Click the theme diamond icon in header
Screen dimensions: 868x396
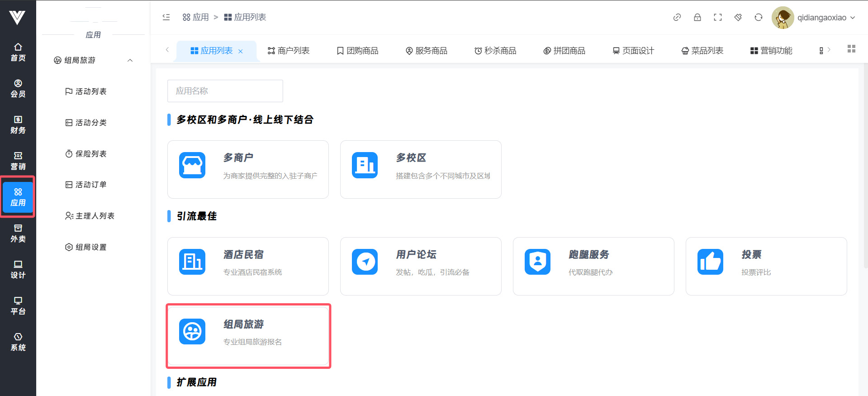point(738,18)
